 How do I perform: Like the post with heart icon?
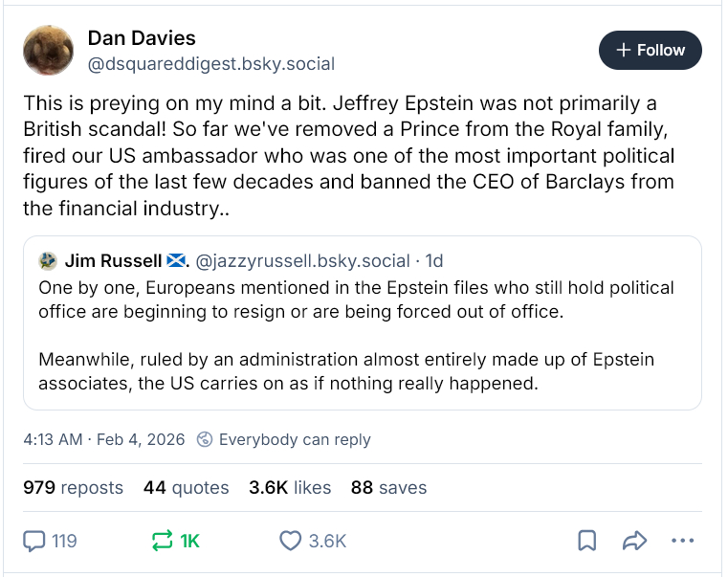coord(291,541)
